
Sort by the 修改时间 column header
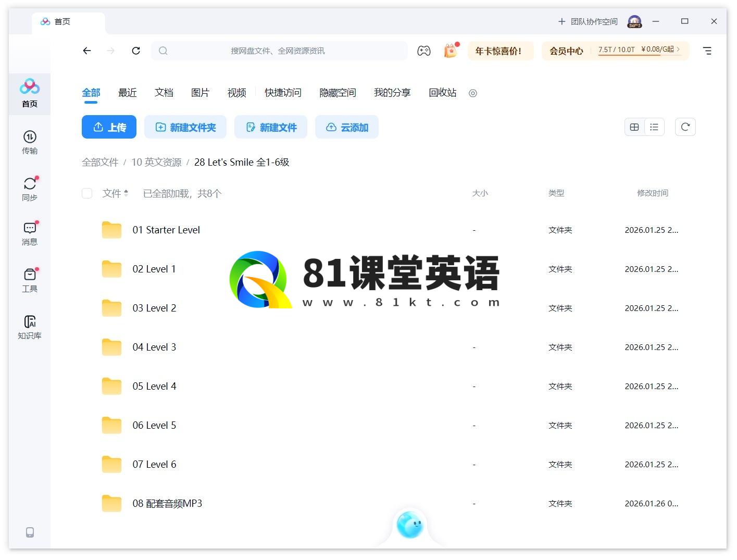[653, 193]
